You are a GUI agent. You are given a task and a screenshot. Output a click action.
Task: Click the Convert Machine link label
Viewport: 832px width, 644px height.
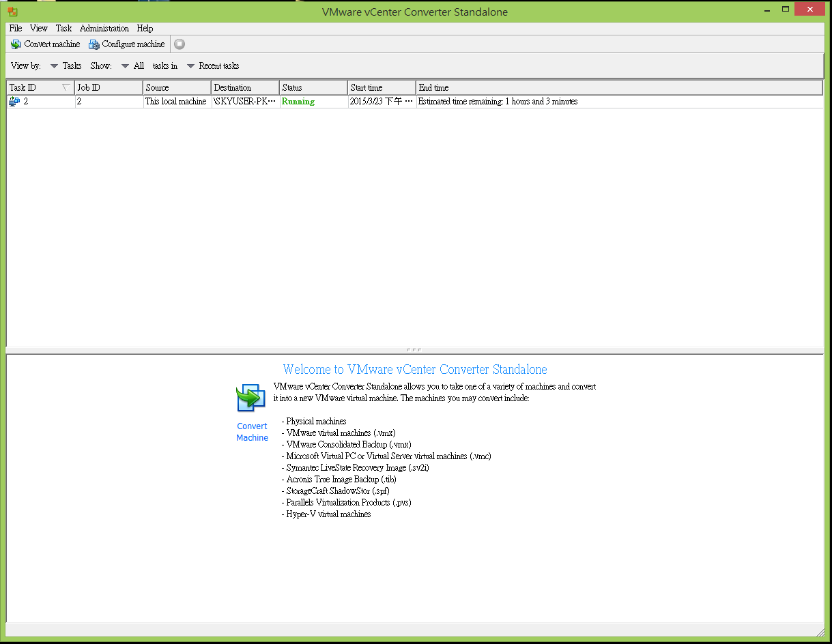(252, 432)
